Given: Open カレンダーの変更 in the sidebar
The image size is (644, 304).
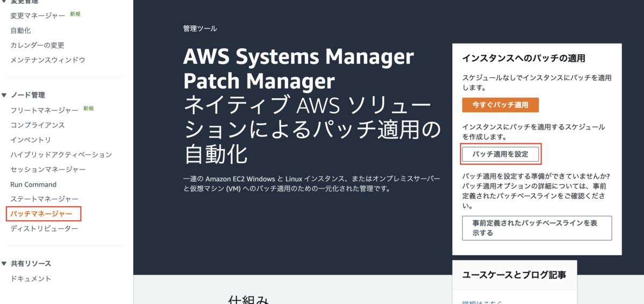Looking at the screenshot, I should point(37,45).
